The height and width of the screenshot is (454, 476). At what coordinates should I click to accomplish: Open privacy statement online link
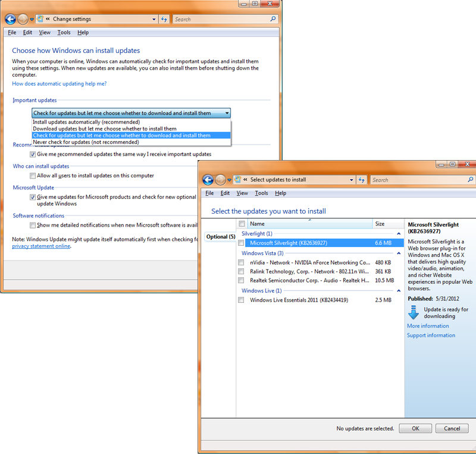(41, 246)
